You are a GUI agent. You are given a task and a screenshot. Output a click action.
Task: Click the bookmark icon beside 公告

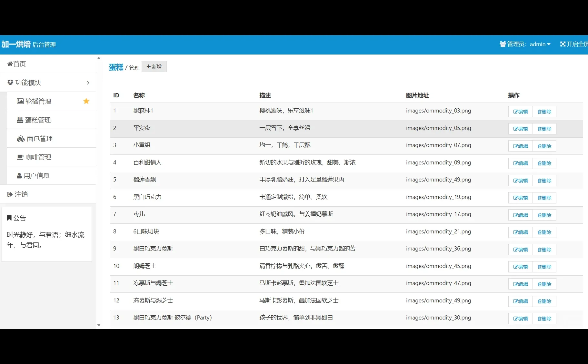(9, 218)
